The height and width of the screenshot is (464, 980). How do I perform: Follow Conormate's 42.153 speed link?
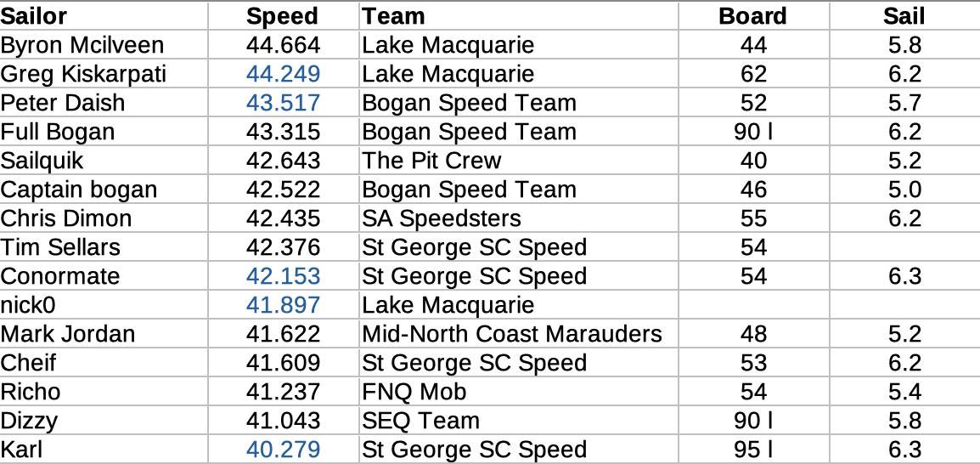(x=283, y=276)
